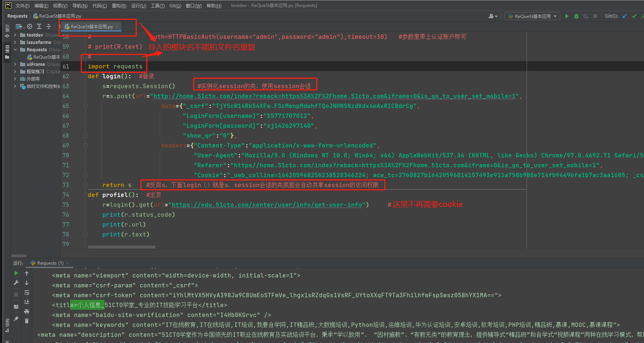The height and width of the screenshot is (343, 644).
Task: Collapse the Requests project folder
Action: tap(15, 49)
